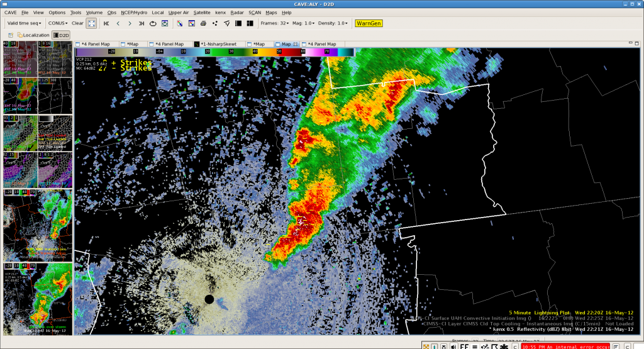Image resolution: width=644 pixels, height=349 pixels.
Task: Click the single panel layout icon
Action: [x=238, y=23]
